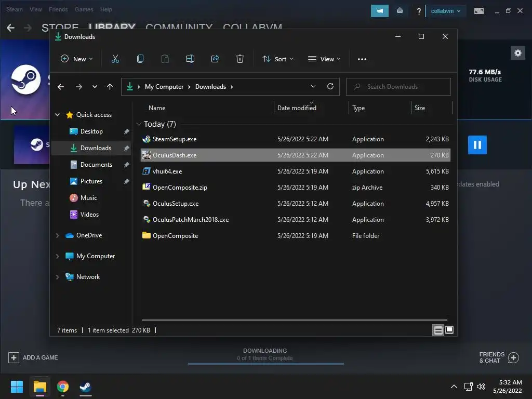The height and width of the screenshot is (399, 532).
Task: Refresh the Downloads folder listing
Action: (330, 87)
